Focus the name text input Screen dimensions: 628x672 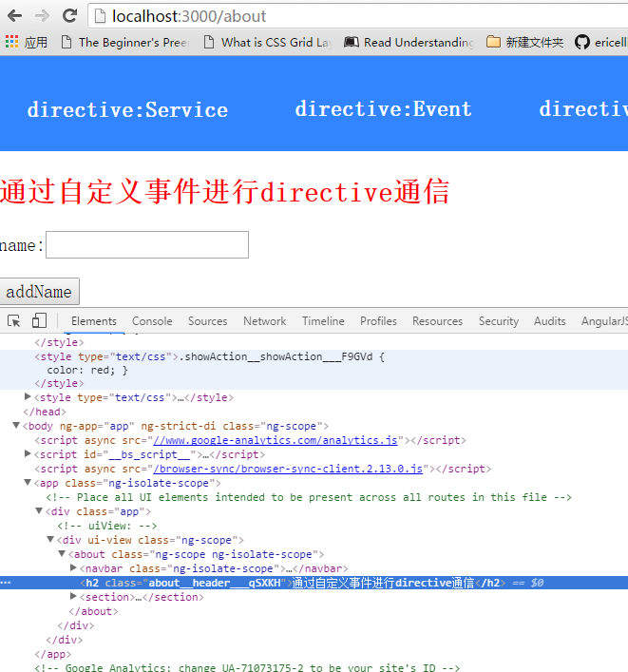[x=147, y=244]
